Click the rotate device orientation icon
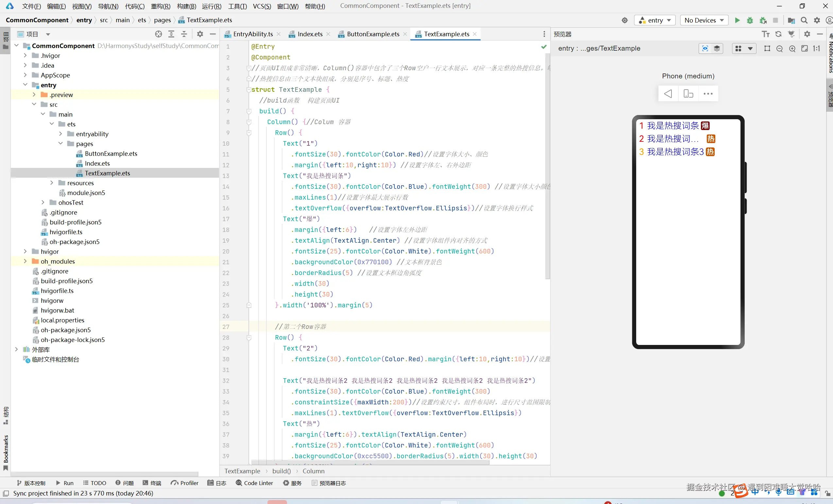Image resolution: width=833 pixels, height=504 pixels. click(688, 93)
